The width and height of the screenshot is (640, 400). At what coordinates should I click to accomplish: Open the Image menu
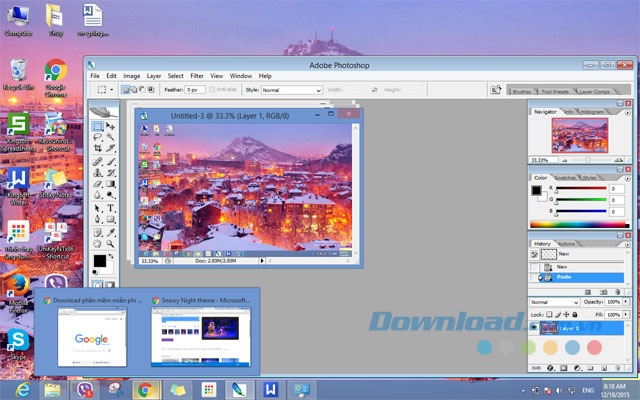coord(131,76)
